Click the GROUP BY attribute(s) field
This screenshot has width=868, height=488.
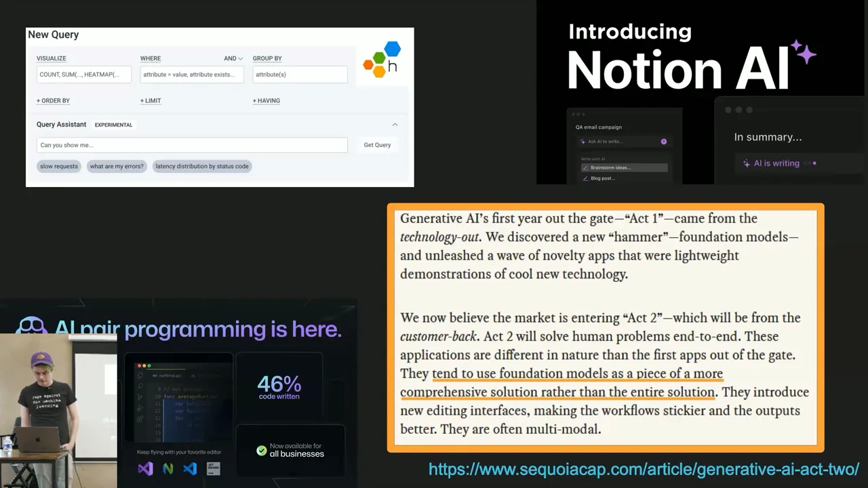(x=300, y=75)
